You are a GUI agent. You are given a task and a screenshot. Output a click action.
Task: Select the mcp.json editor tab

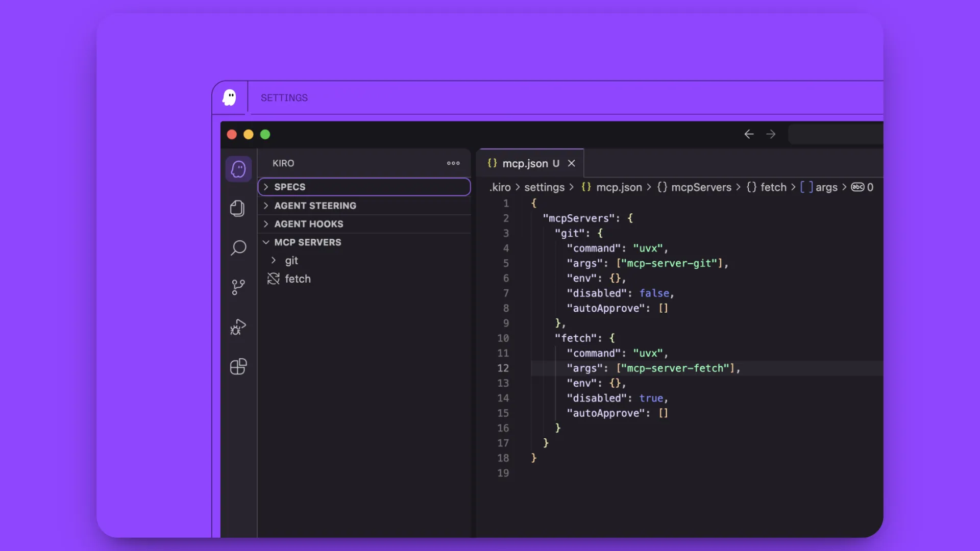(525, 163)
